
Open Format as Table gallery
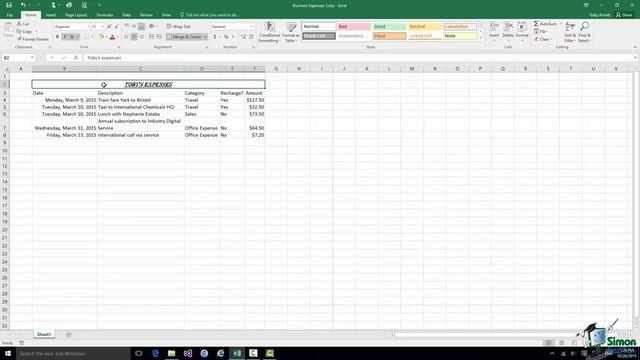coord(291,32)
